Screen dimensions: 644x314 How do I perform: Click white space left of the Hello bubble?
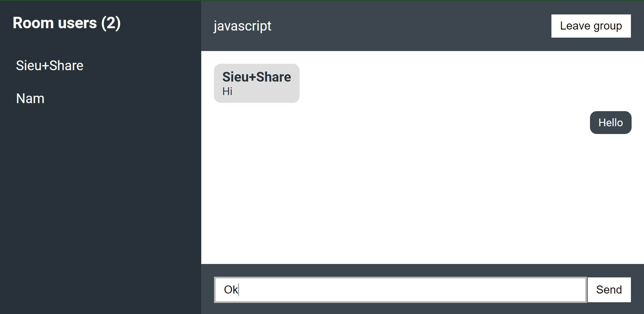click(x=436, y=123)
